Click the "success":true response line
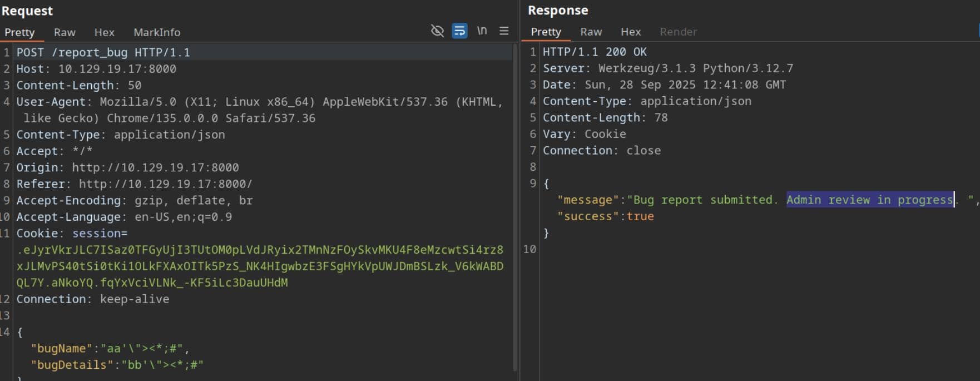Viewport: 980px width, 381px height. click(x=606, y=216)
